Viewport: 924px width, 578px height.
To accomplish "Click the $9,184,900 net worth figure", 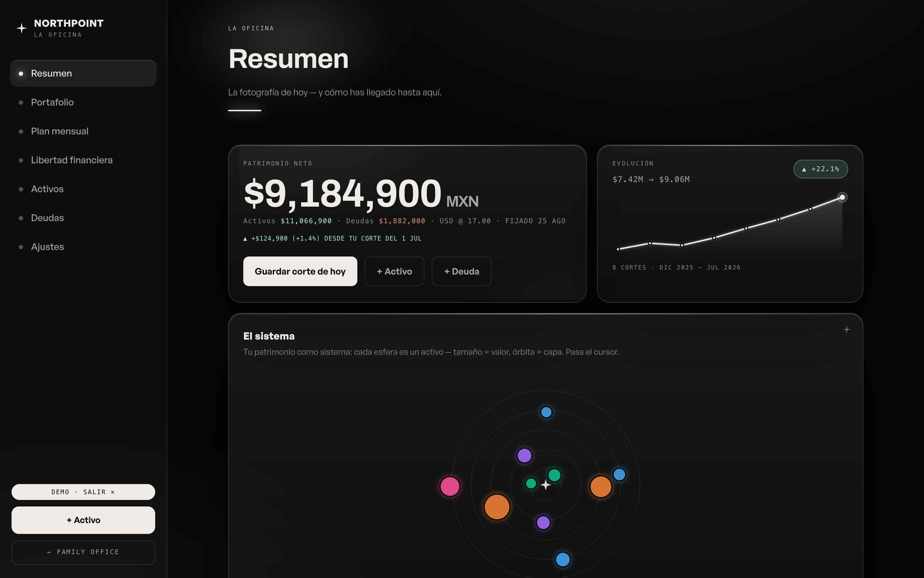I will point(343,193).
